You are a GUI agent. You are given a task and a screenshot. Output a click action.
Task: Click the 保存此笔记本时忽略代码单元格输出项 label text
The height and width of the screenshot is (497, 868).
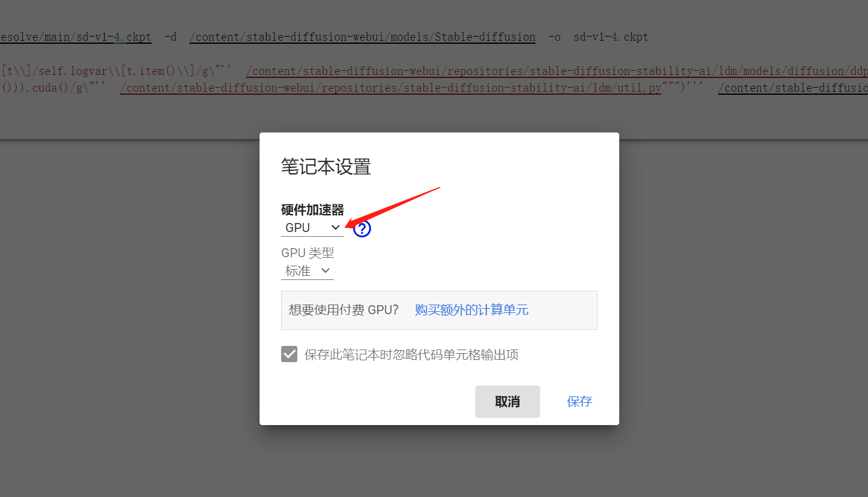411,355
